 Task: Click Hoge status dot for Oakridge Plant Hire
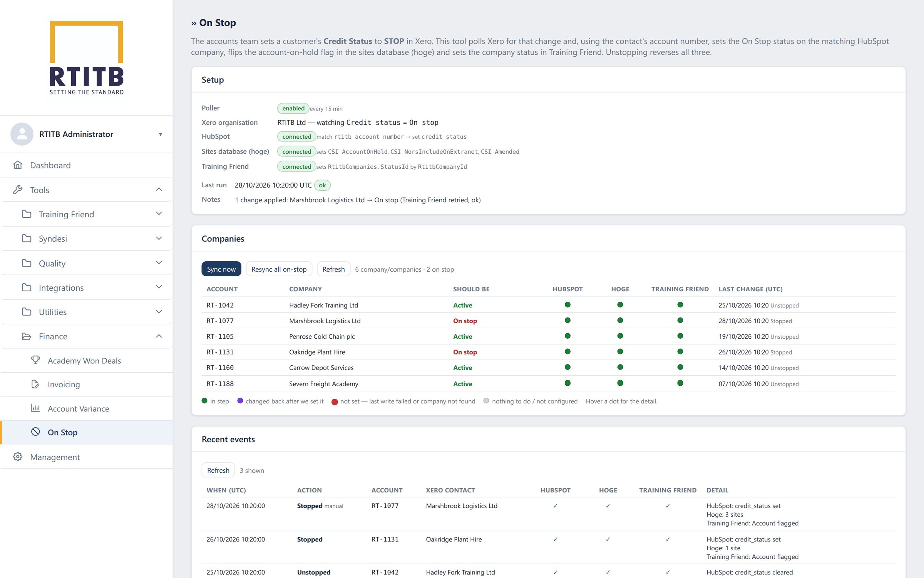[x=620, y=351]
